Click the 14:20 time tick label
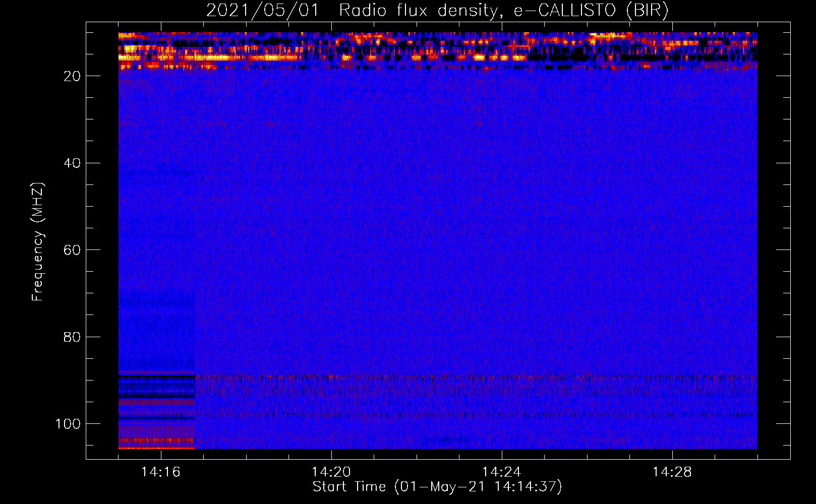The width and height of the screenshot is (816, 504). click(x=331, y=472)
